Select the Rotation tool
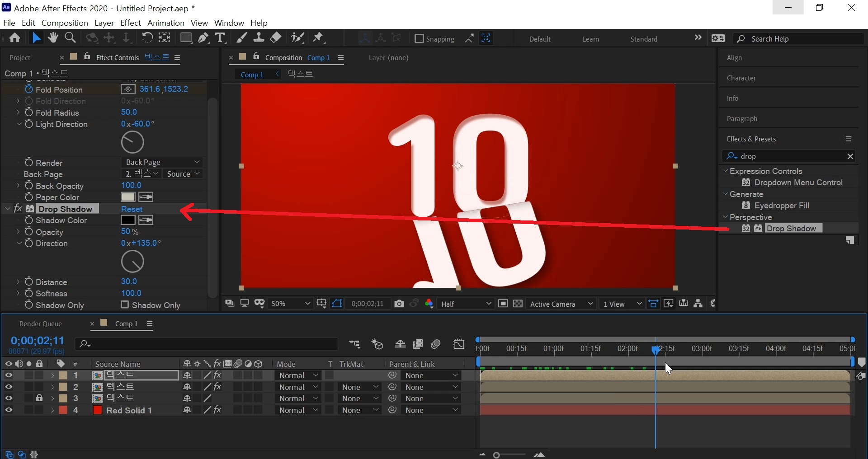The width and height of the screenshot is (868, 459). pyautogui.click(x=147, y=38)
